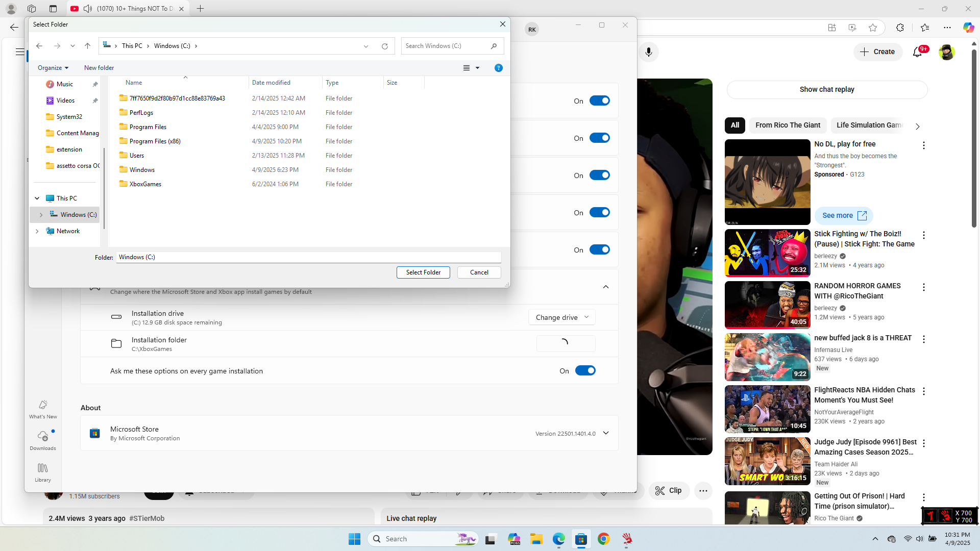Go up one folder level

pos(88,46)
